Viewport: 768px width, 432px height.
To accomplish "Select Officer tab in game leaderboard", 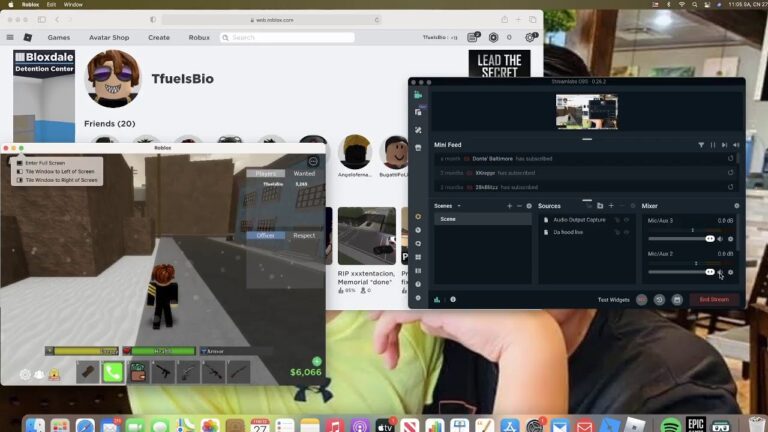I will pyautogui.click(x=265, y=236).
